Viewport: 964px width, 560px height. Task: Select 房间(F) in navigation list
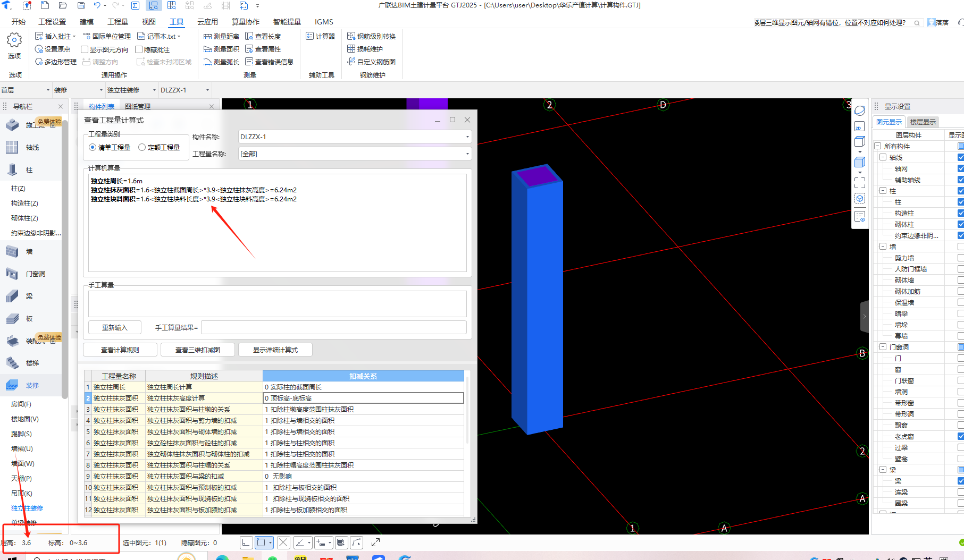21,404
